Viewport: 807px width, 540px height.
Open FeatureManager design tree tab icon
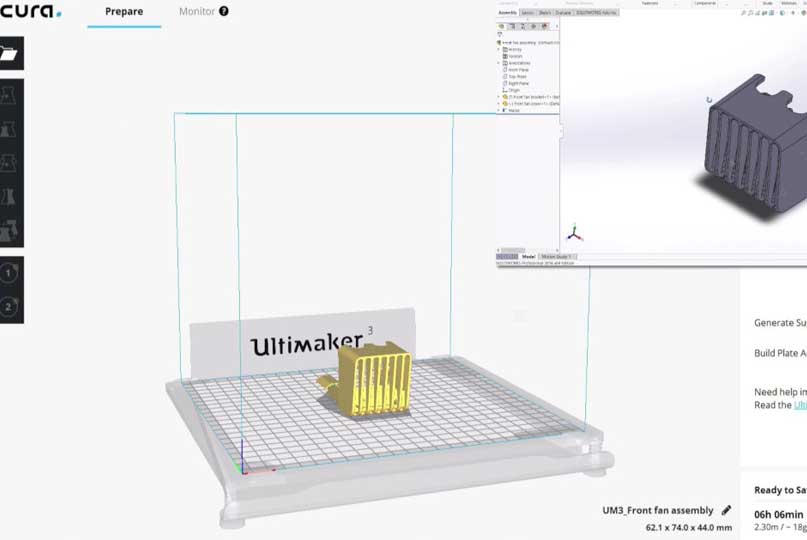click(501, 26)
